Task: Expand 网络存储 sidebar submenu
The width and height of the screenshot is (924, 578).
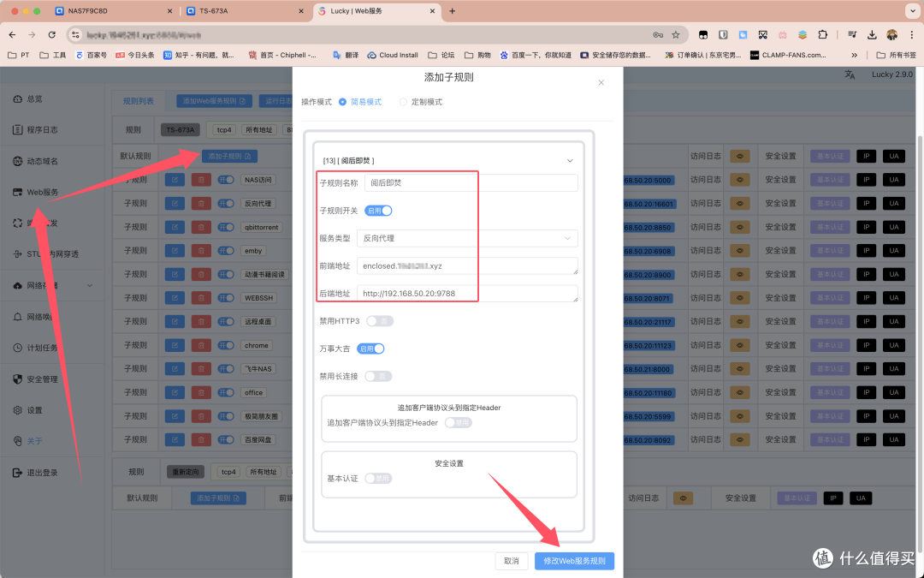Action: pyautogui.click(x=90, y=285)
